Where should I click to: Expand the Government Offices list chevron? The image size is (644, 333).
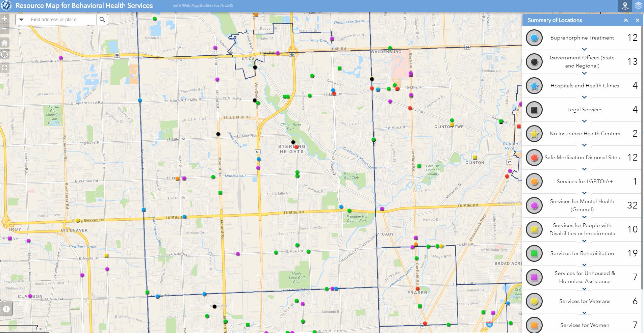(585, 73)
